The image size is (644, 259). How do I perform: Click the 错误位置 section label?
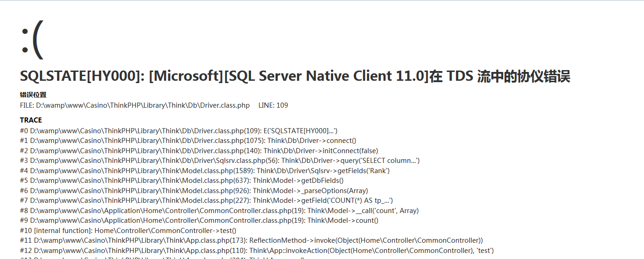point(33,95)
